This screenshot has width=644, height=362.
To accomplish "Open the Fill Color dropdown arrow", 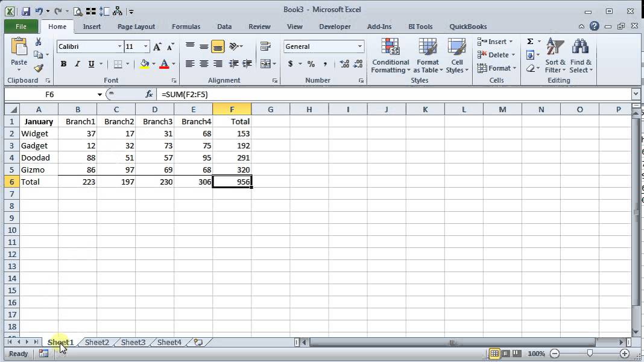I will 153,63.
